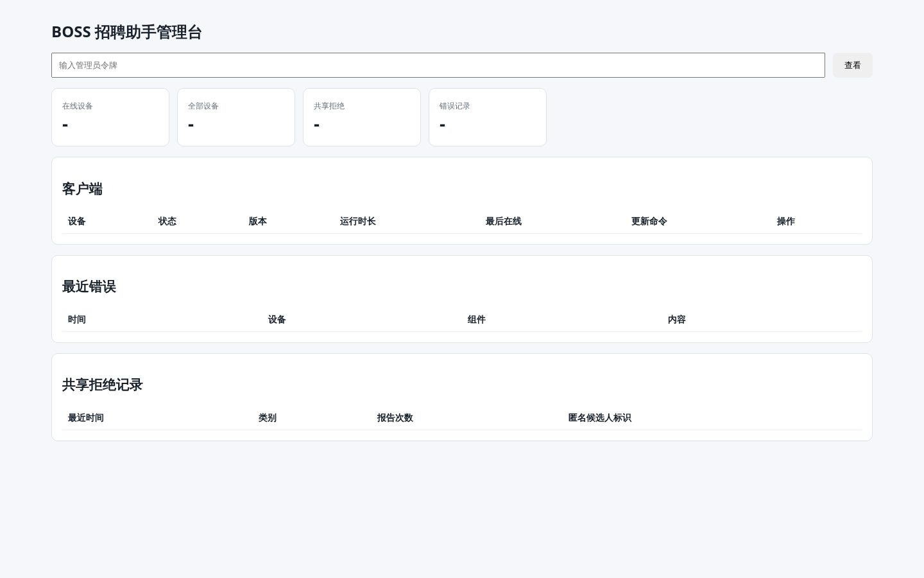Click the 查看 button
The height and width of the screenshot is (578, 924).
pyautogui.click(x=852, y=65)
